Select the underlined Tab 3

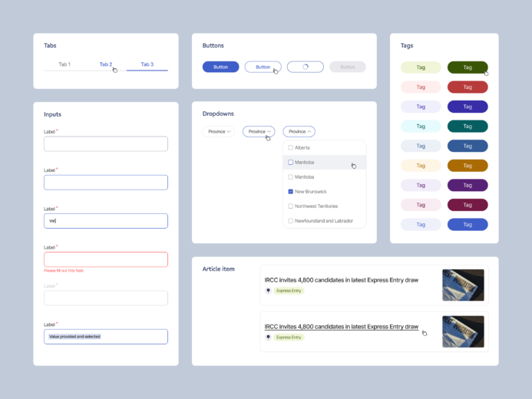point(147,64)
